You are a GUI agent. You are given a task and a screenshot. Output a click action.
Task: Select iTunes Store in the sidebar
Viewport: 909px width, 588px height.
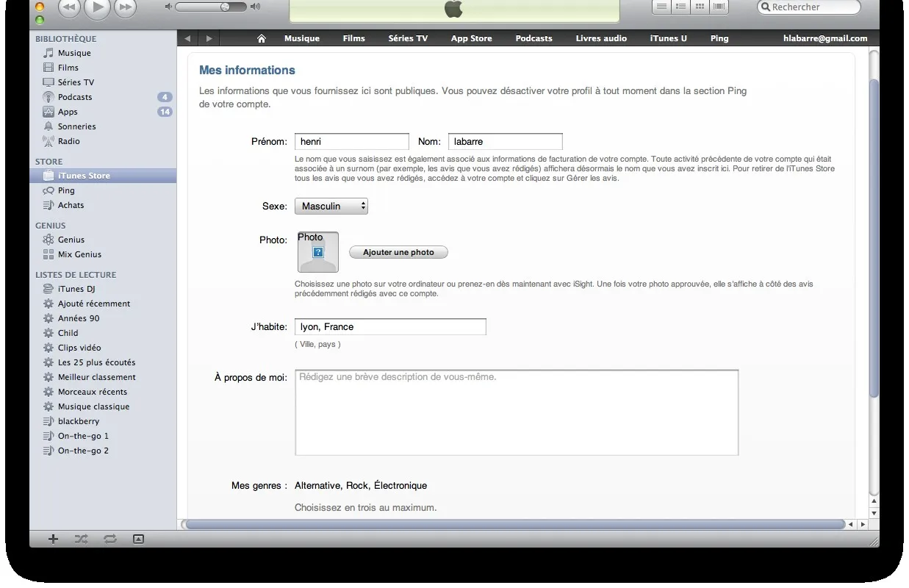coord(103,176)
